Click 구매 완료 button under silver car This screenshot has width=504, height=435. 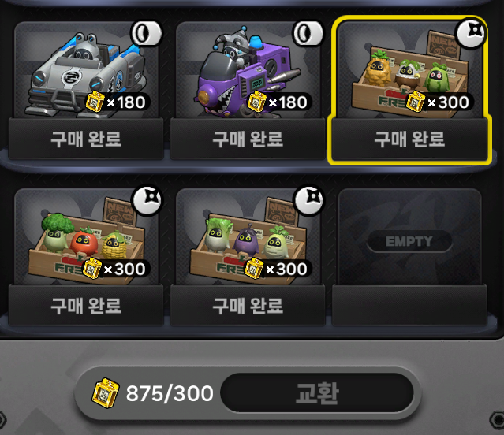pyautogui.click(x=86, y=139)
